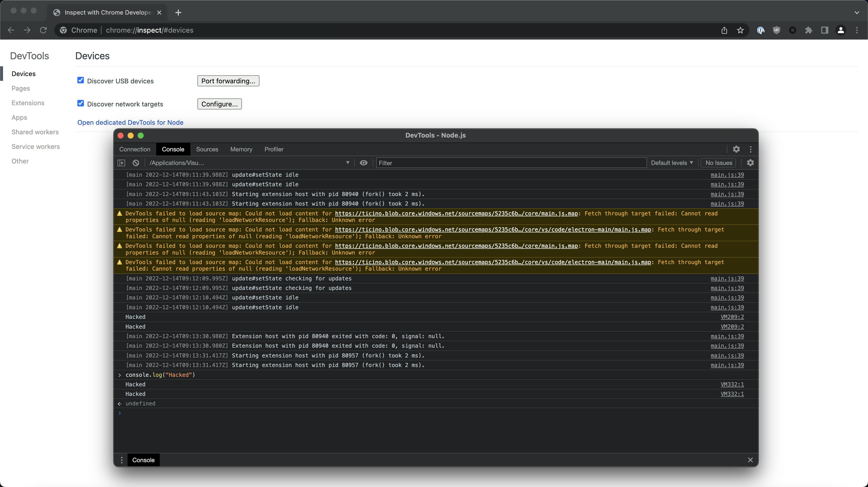This screenshot has height=487, width=868.
Task: Open first electron-main/main.js.map link
Action: pos(493,230)
